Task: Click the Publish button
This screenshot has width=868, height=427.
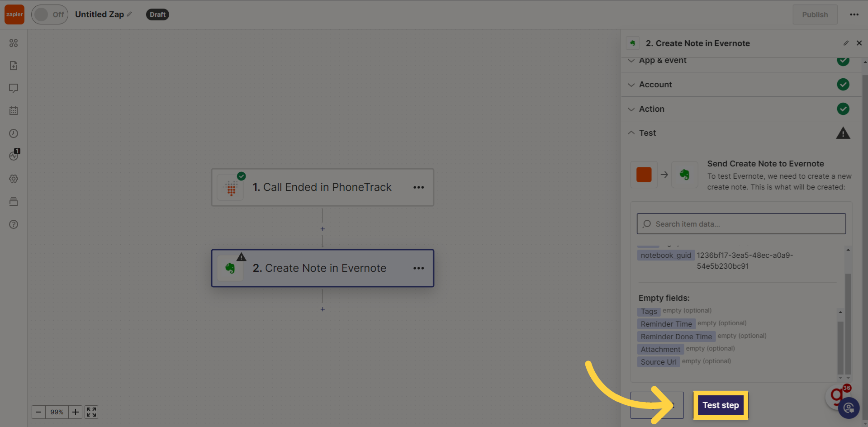Action: (x=815, y=14)
